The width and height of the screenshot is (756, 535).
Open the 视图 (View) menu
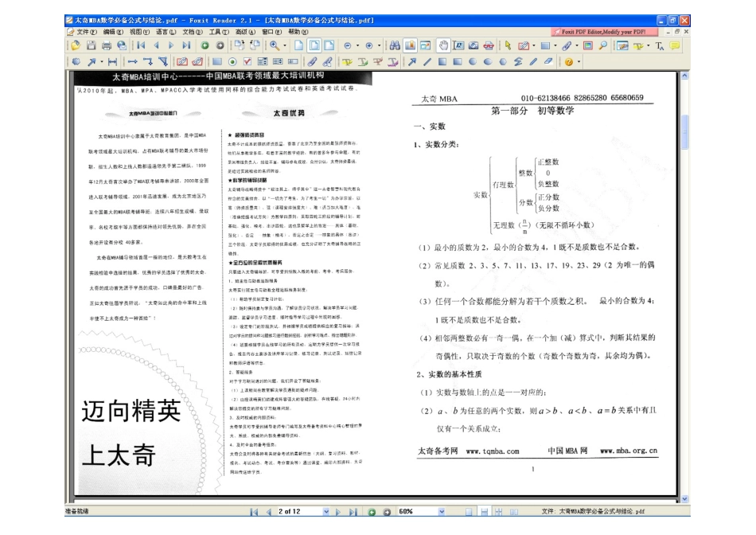pyautogui.click(x=138, y=32)
